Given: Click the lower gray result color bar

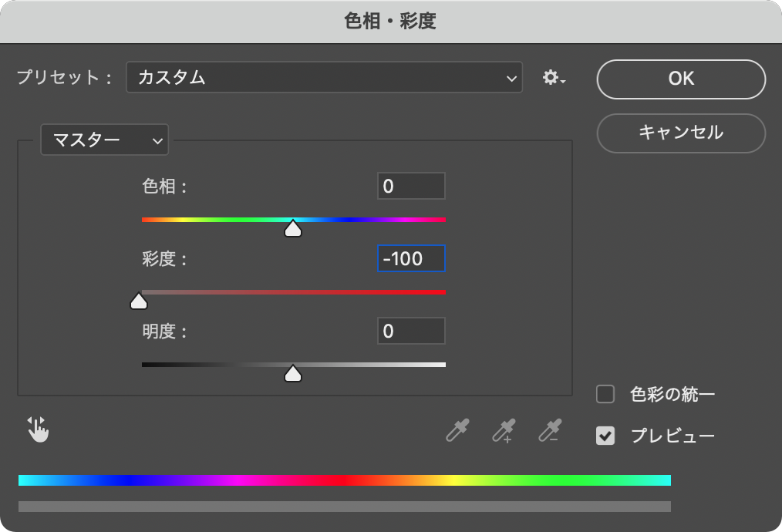Looking at the screenshot, I should pyautogui.click(x=344, y=507).
